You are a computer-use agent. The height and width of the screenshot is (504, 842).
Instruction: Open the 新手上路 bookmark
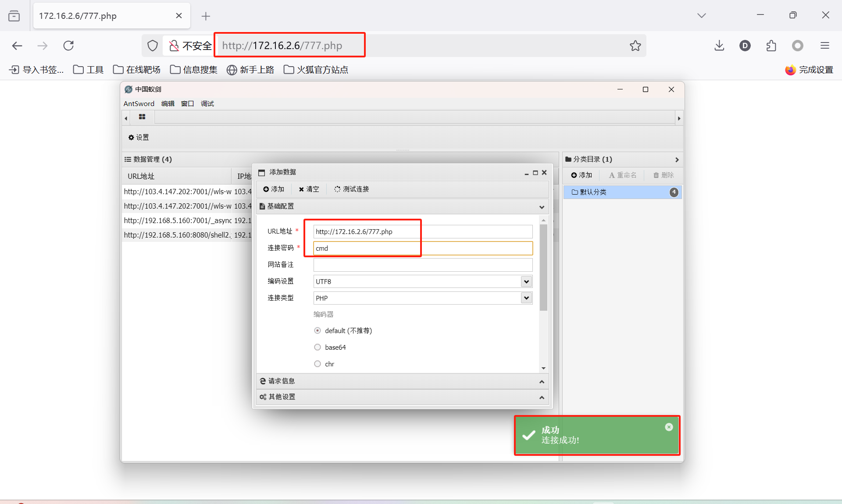(x=250, y=70)
